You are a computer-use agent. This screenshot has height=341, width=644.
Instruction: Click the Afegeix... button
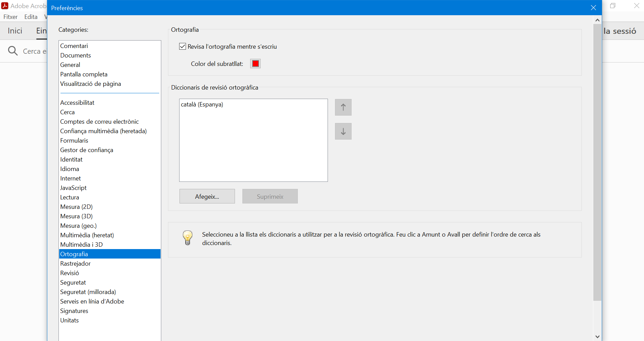pos(207,196)
